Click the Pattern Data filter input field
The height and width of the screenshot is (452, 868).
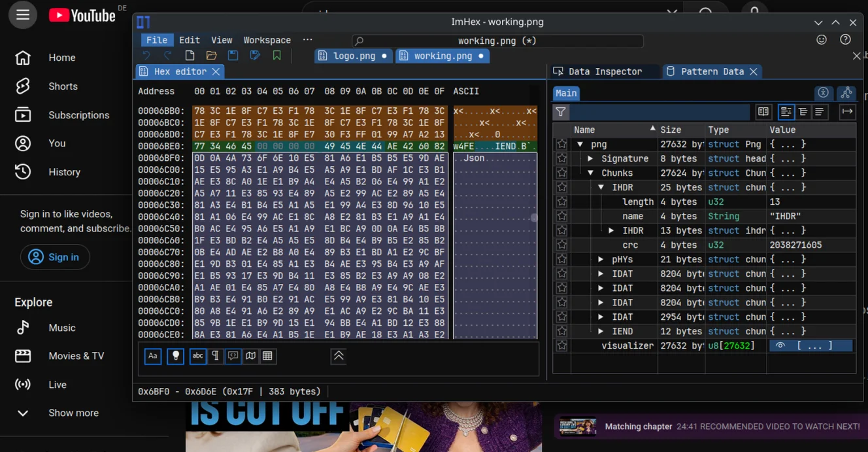(660, 112)
